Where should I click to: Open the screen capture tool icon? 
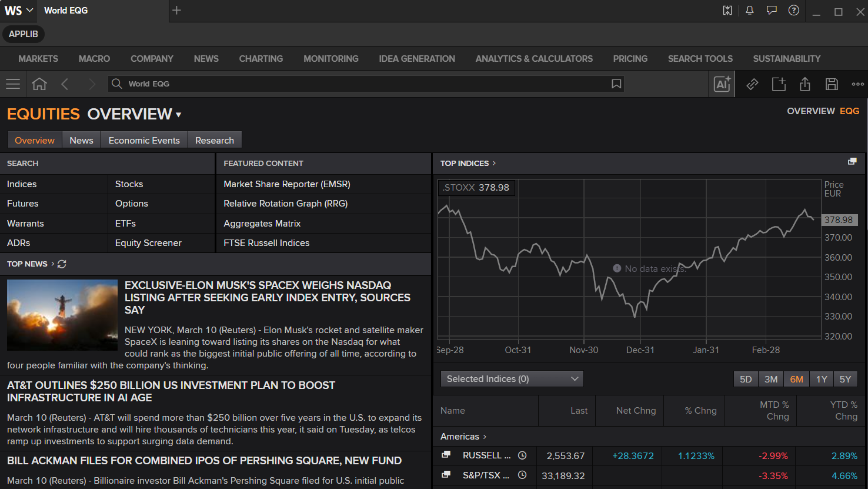click(727, 11)
